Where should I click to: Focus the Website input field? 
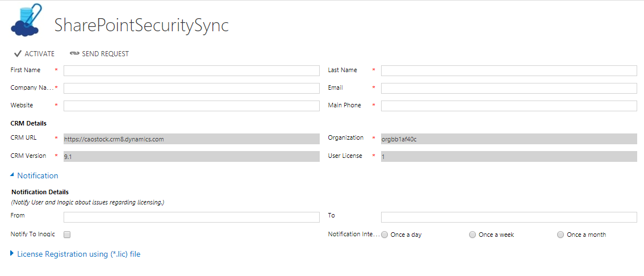point(191,106)
